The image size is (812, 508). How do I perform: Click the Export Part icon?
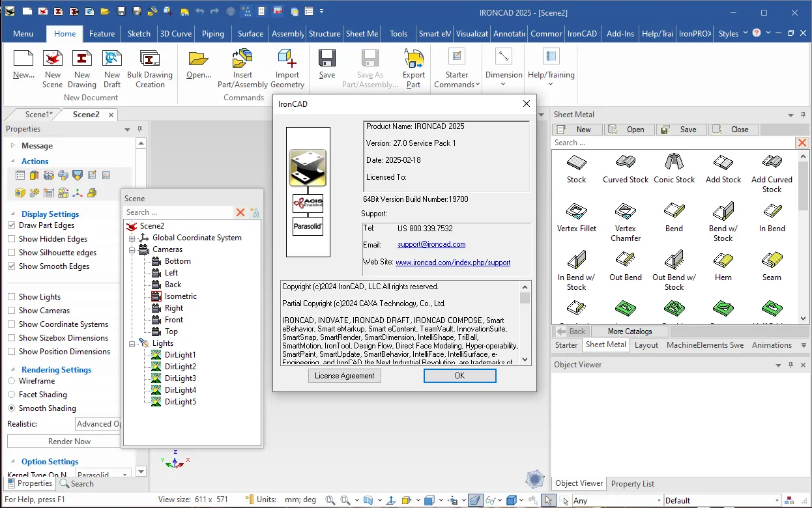click(414, 59)
